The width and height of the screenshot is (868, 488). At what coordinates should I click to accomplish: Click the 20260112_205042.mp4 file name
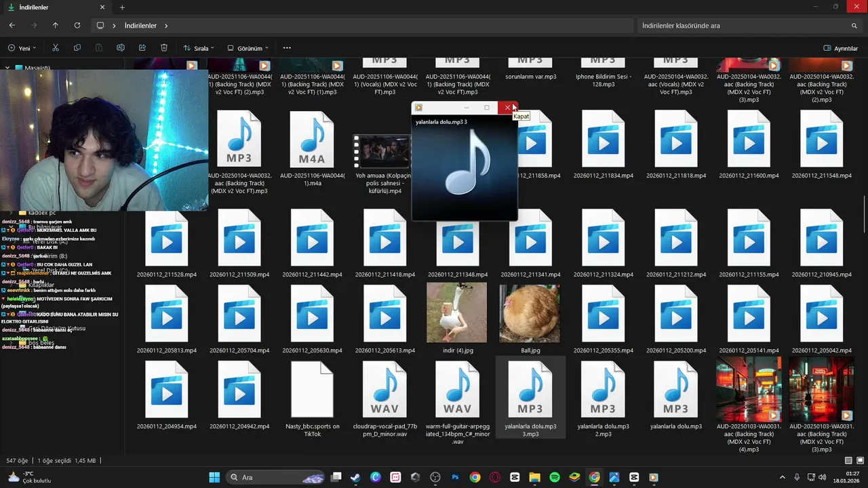pos(821,350)
